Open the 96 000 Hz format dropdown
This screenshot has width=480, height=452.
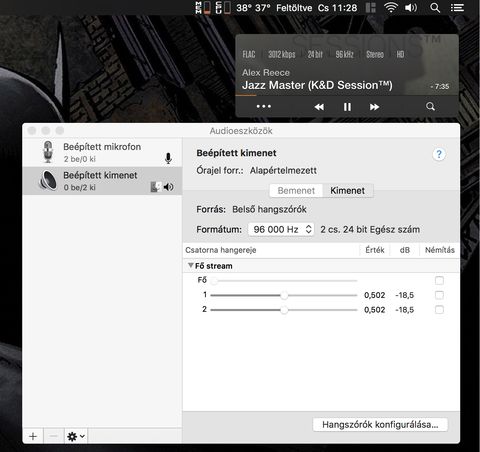click(281, 229)
